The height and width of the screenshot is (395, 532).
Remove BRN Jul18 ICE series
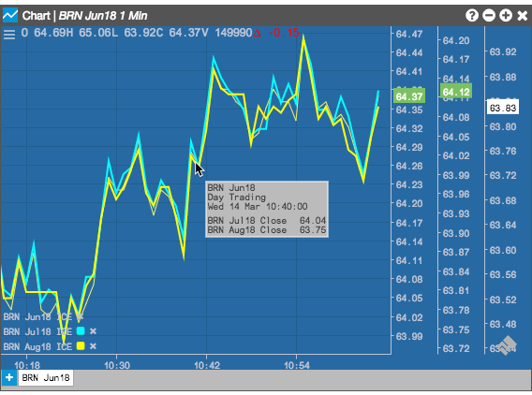pyautogui.click(x=93, y=331)
